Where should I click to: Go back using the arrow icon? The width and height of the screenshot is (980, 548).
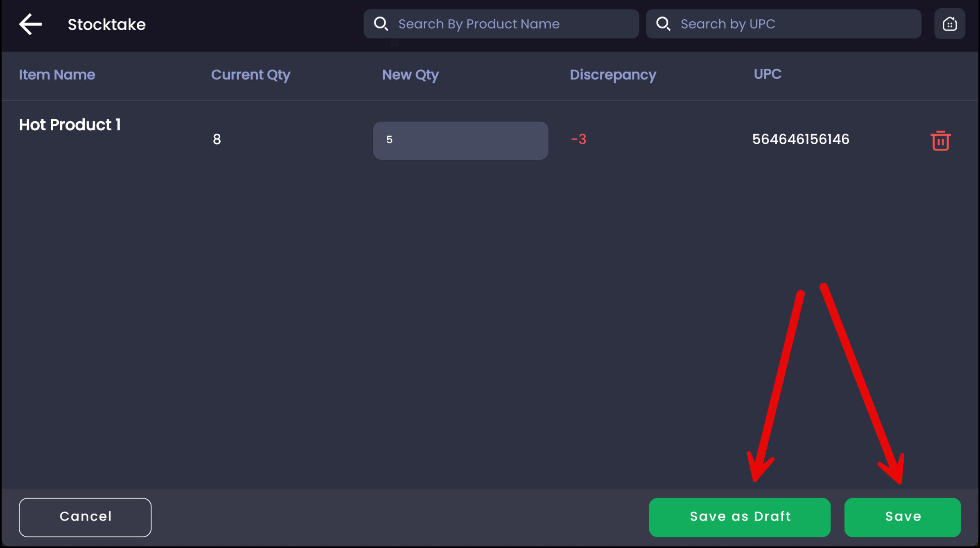tap(30, 24)
